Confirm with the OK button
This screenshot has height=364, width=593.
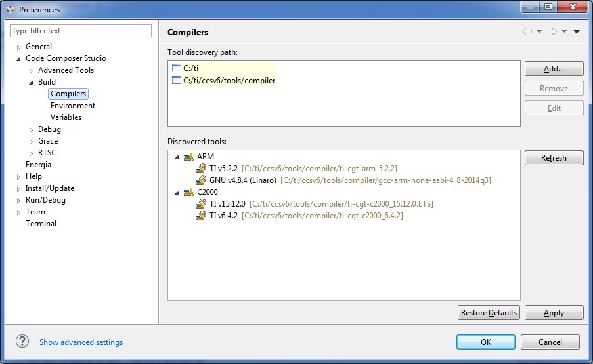pyautogui.click(x=485, y=342)
